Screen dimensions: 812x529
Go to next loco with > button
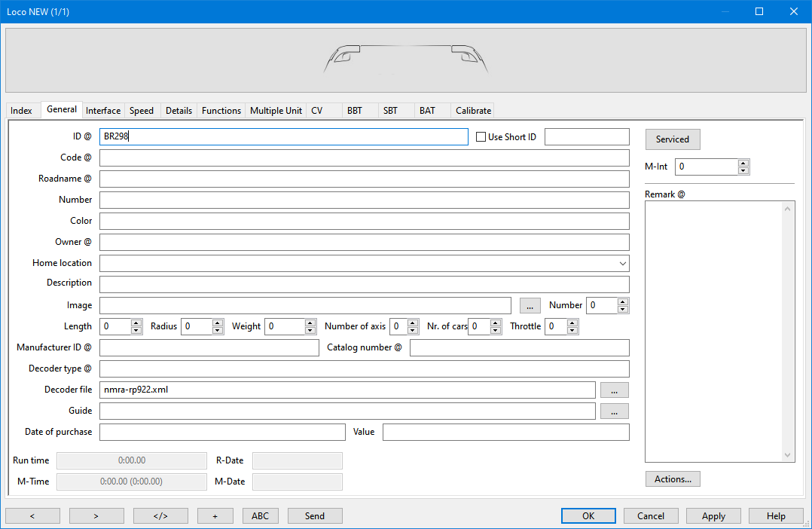pyautogui.click(x=96, y=516)
